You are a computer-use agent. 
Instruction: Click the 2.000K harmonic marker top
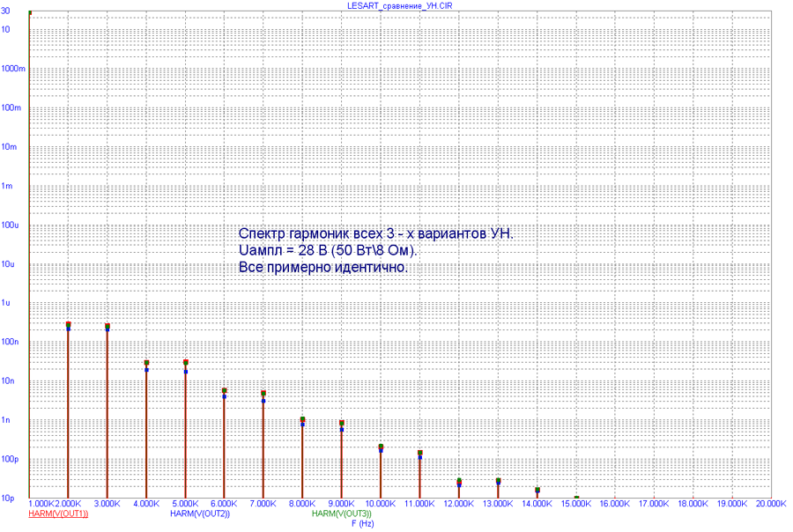click(68, 324)
